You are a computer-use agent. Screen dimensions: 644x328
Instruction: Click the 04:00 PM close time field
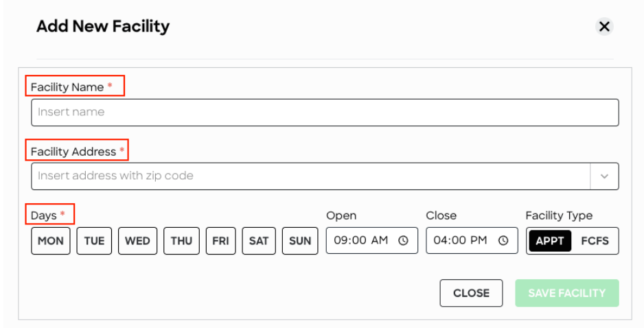point(472,241)
